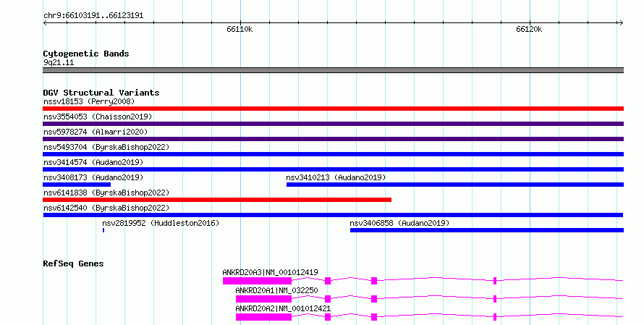Click the 66110k ruler label
The height and width of the screenshot is (325, 644).
(x=240, y=29)
